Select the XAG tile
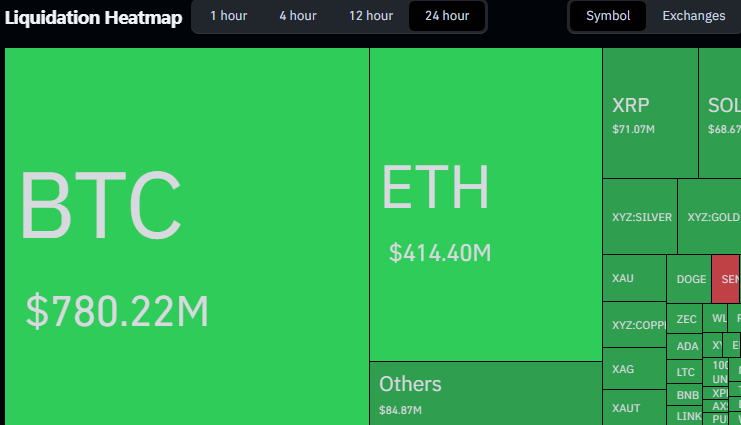Image resolution: width=741 pixels, height=425 pixels. coord(634,369)
